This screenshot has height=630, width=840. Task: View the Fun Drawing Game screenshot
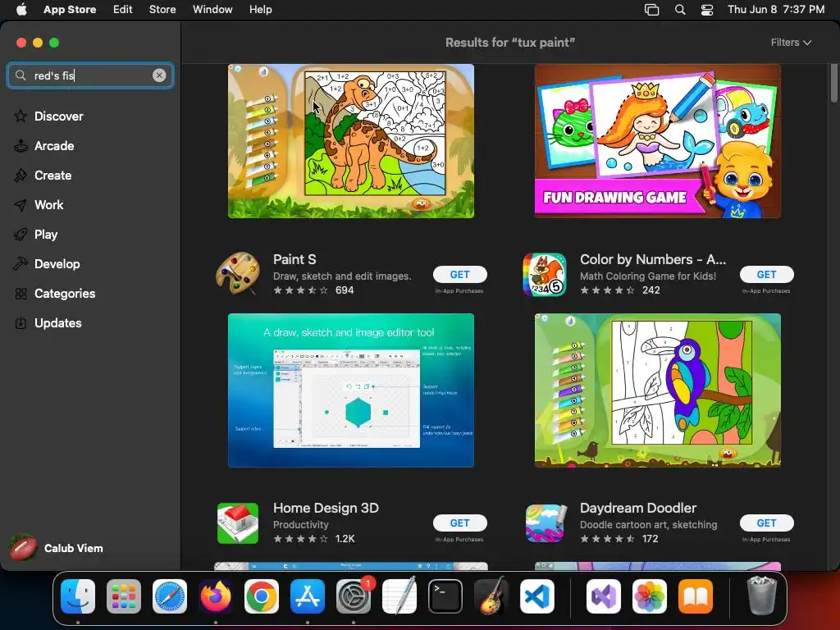point(658,141)
